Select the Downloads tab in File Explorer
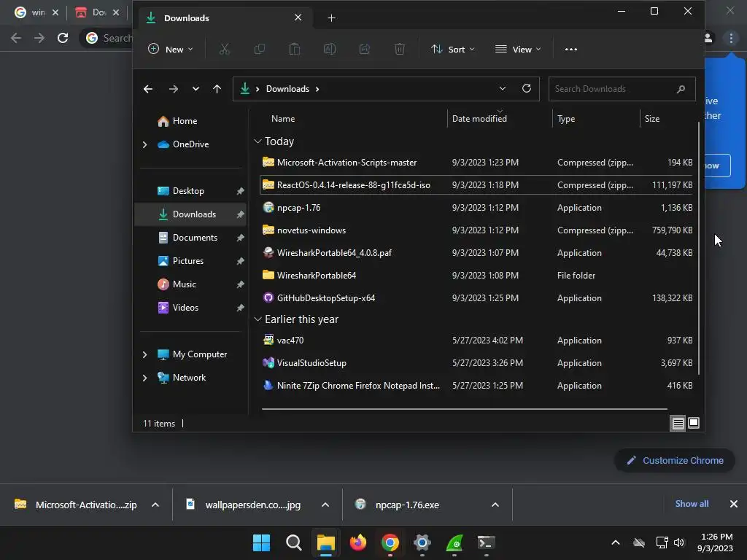747x560 pixels. [x=225, y=18]
